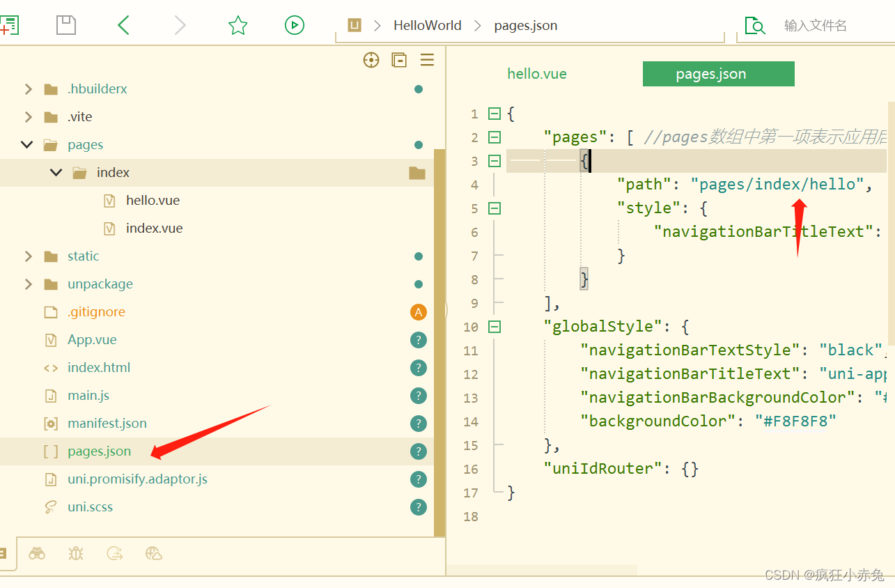
Task: Click the sync refresh icon at bottom
Action: pyautogui.click(x=115, y=554)
